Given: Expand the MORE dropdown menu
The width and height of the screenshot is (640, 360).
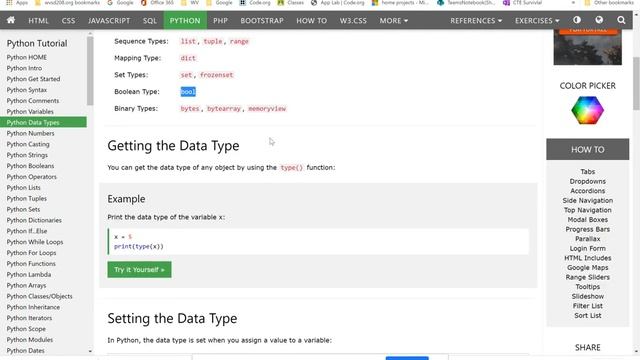Looking at the screenshot, I should point(393,20).
